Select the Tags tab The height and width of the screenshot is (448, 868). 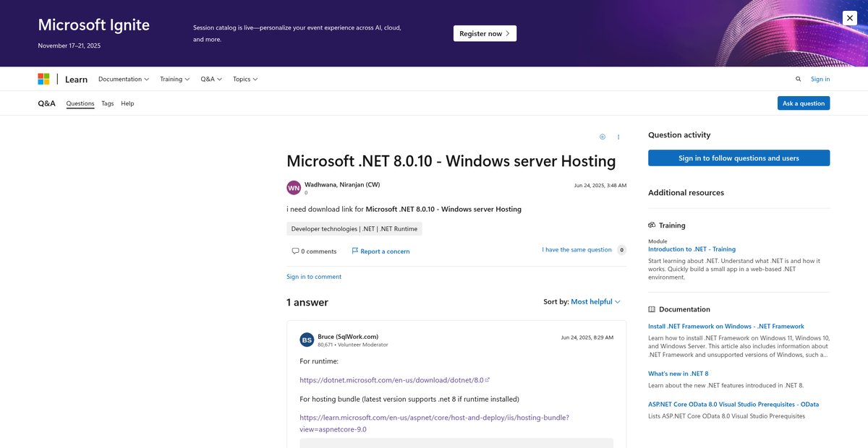click(107, 103)
